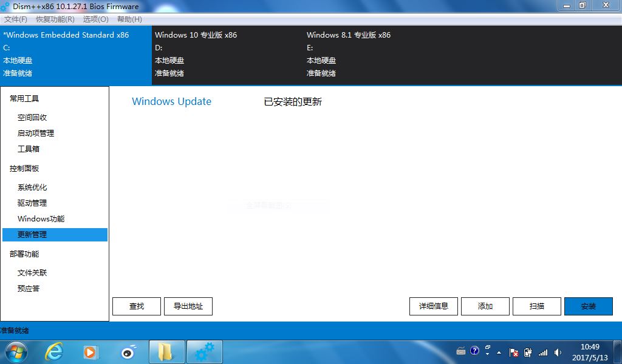Click the Dism++ icon in the title bar
622x364 pixels.
click(x=5, y=6)
